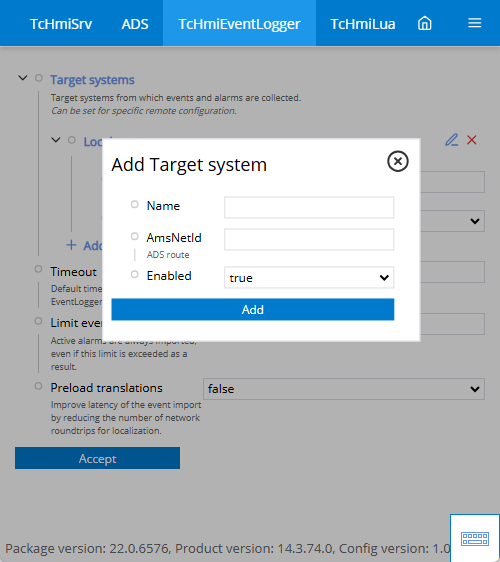Toggle the circle beside Limit events
The height and width of the screenshot is (562, 500).
[x=38, y=321]
